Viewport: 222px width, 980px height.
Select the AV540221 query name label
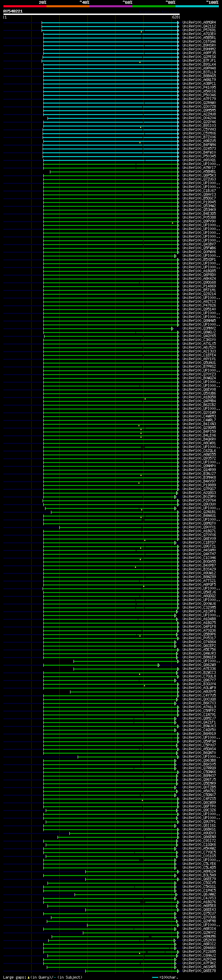pos(13,11)
